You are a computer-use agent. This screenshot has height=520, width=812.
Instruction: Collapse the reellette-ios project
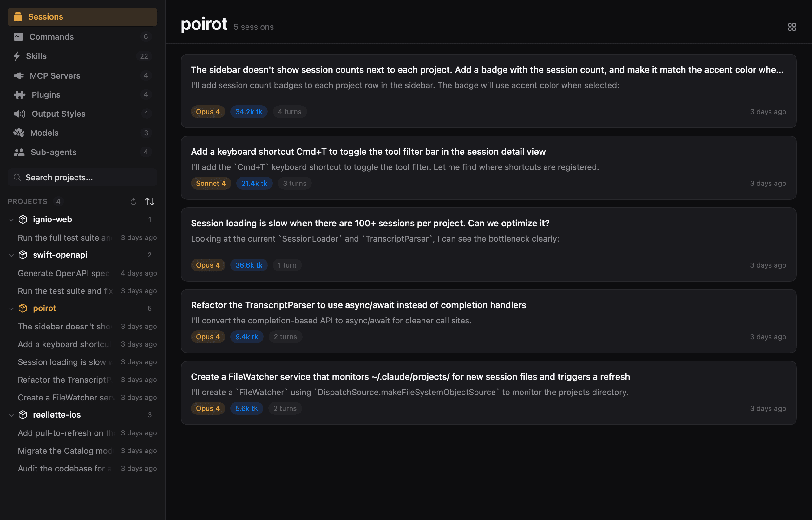(11, 415)
